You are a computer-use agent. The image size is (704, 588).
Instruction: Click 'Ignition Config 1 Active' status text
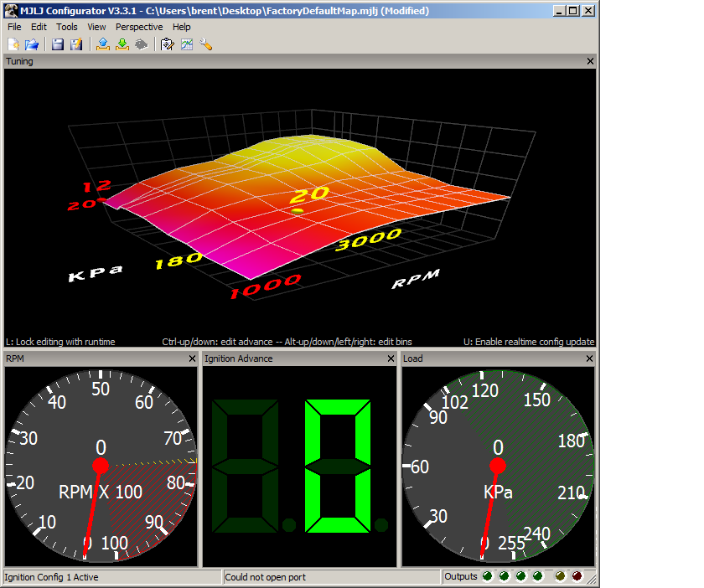tap(51, 577)
